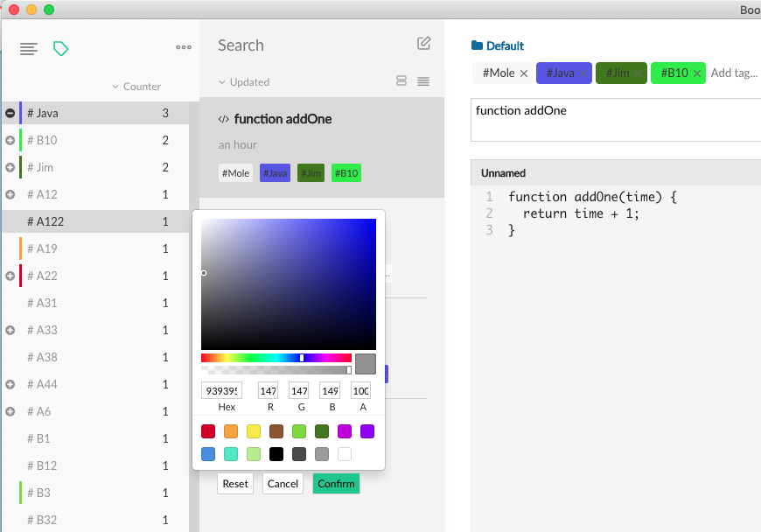Viewport: 761px width, 532px height.
Task: Open the three-dot more options menu
Action: point(184,47)
